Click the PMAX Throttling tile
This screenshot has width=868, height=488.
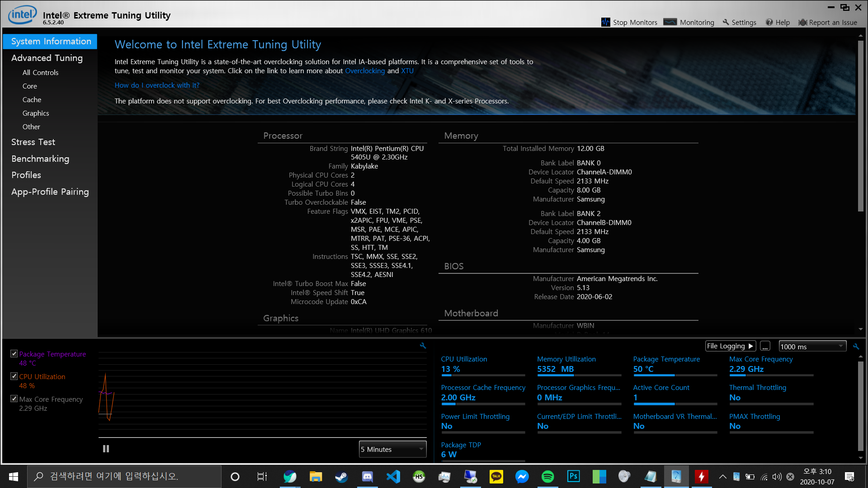tap(771, 422)
